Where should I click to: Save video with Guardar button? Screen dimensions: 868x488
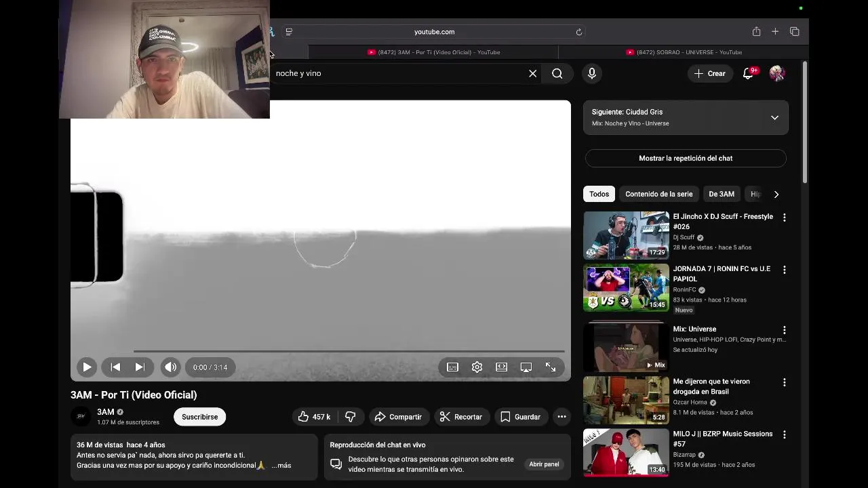tap(520, 417)
